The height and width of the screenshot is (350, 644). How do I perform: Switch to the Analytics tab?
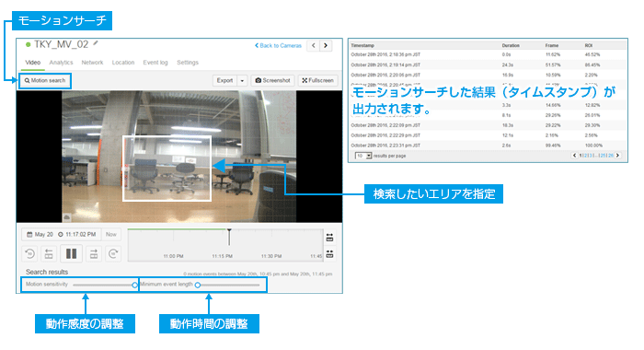pos(61,63)
